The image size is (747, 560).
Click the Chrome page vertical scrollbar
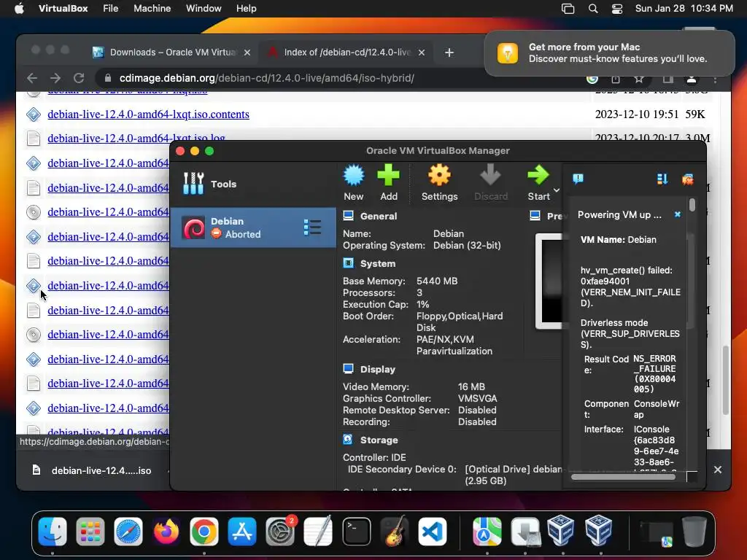click(x=726, y=379)
